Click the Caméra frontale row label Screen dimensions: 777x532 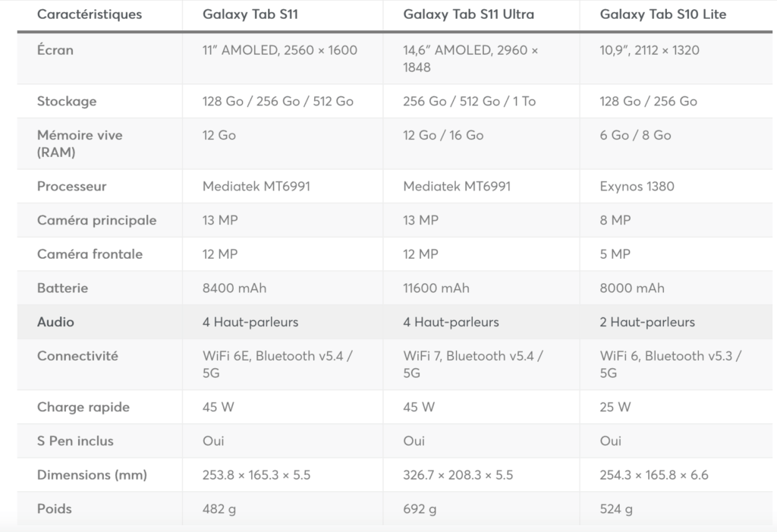click(x=90, y=254)
